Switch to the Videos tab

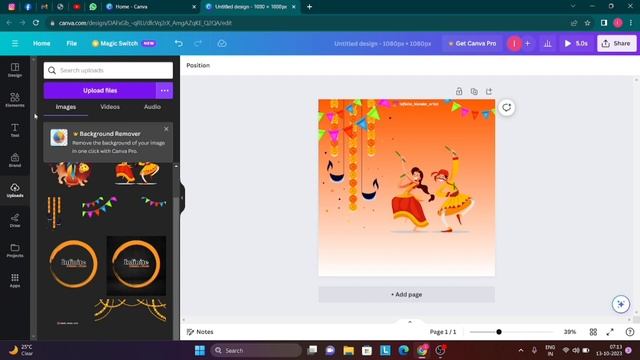(110, 107)
